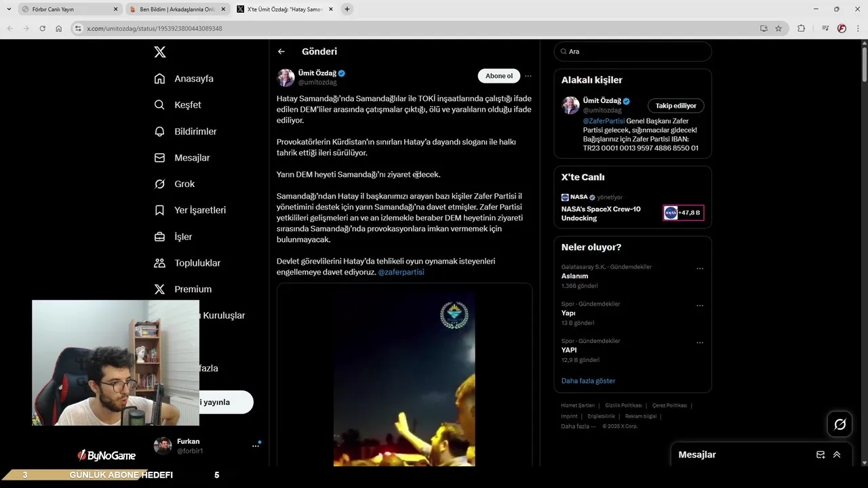
Task: Go back using the Gönderi arrow
Action: coord(281,52)
